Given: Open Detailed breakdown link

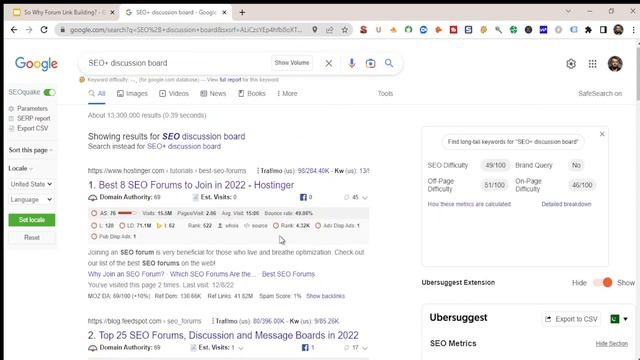Looking at the screenshot, I should pyautogui.click(x=566, y=204).
